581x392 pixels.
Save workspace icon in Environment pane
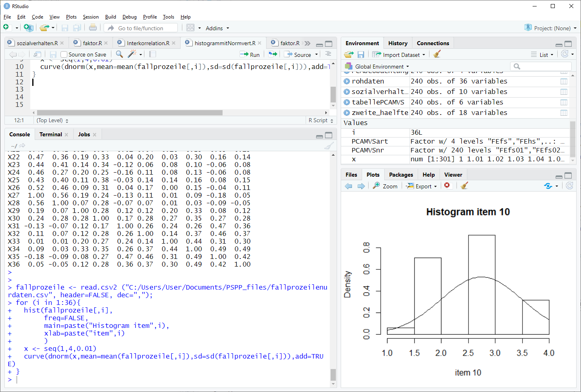(361, 54)
